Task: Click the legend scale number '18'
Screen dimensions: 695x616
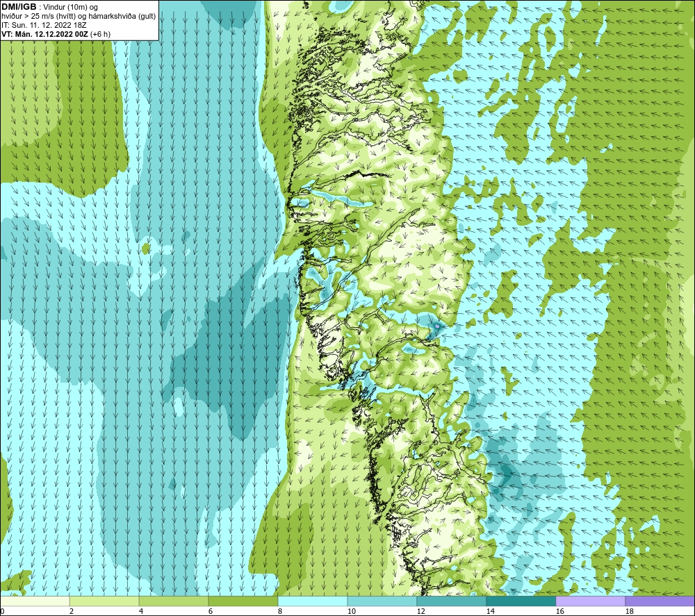Action: coord(630,612)
